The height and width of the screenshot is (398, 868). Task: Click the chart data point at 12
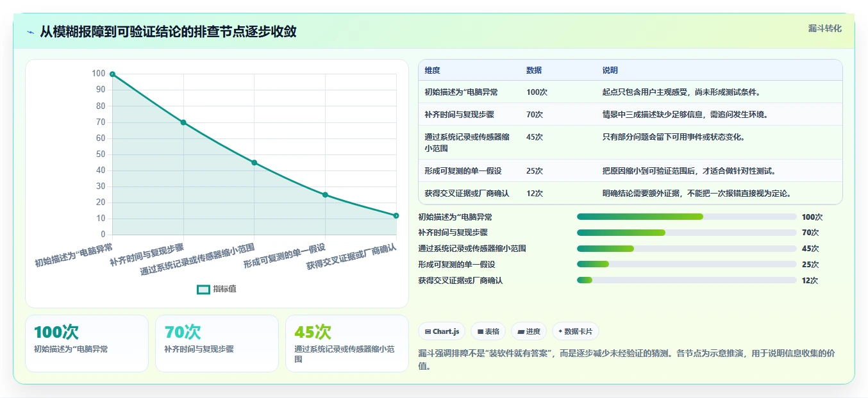point(396,215)
